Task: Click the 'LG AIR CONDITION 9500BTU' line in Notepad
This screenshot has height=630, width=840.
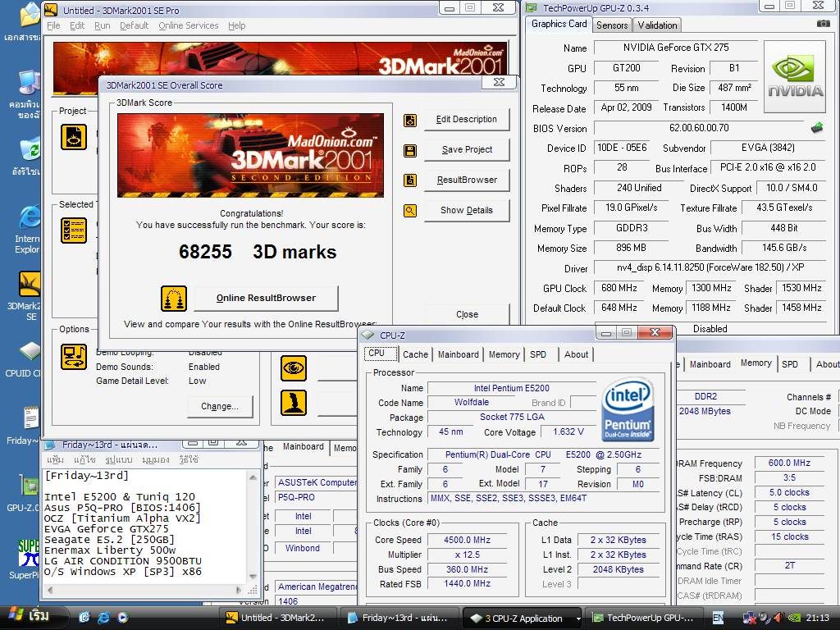Action: (x=123, y=561)
